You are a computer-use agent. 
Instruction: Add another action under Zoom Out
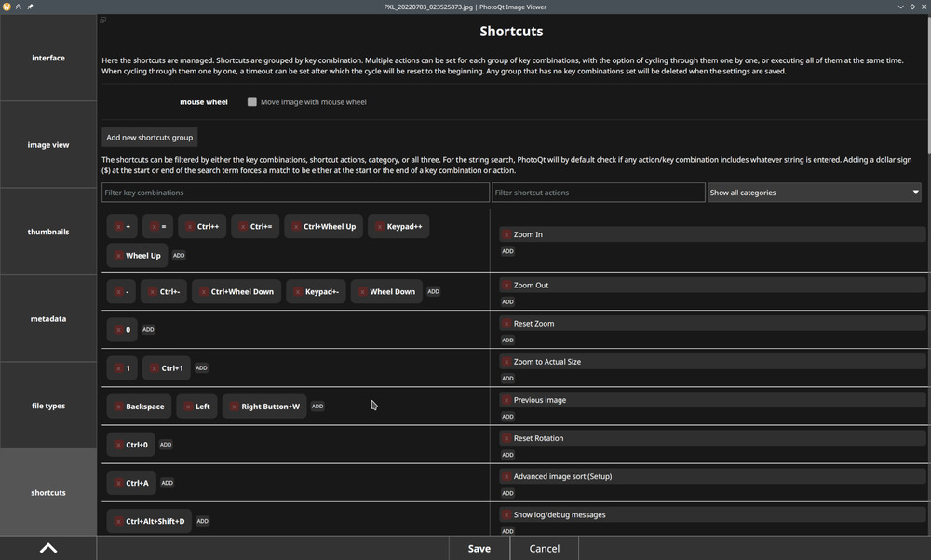507,302
